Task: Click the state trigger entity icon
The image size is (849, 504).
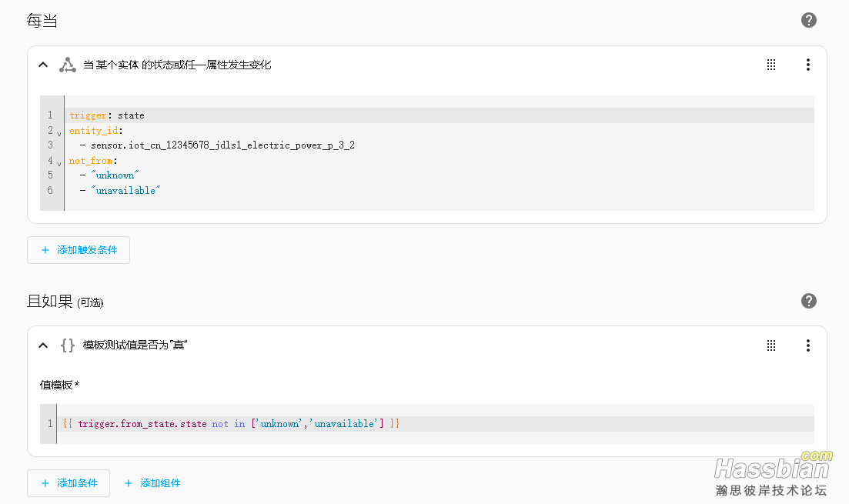Action: [x=68, y=65]
